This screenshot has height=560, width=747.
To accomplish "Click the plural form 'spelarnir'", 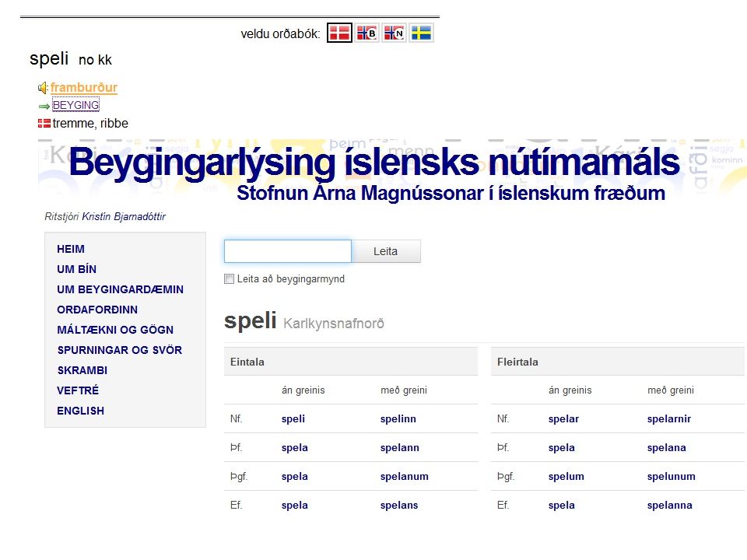I will tap(669, 419).
